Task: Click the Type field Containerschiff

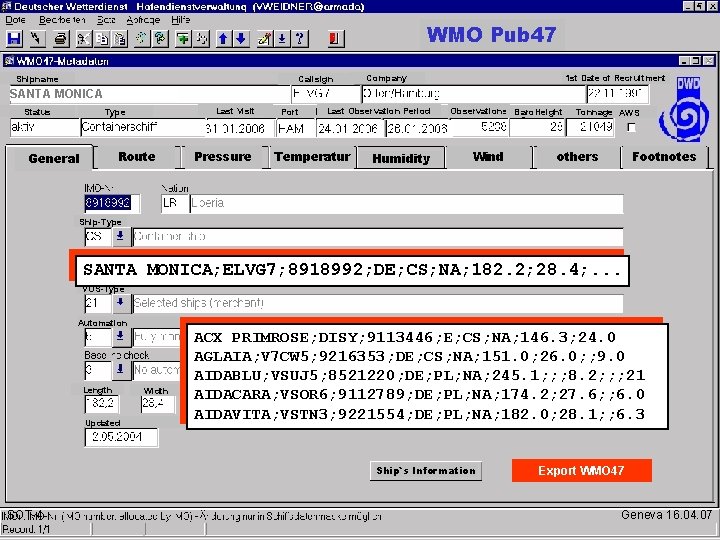Action: click(x=143, y=127)
